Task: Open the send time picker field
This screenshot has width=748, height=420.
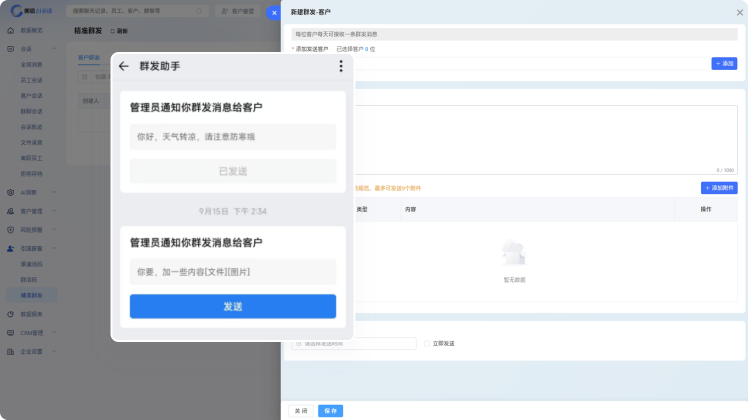Action: pos(354,343)
